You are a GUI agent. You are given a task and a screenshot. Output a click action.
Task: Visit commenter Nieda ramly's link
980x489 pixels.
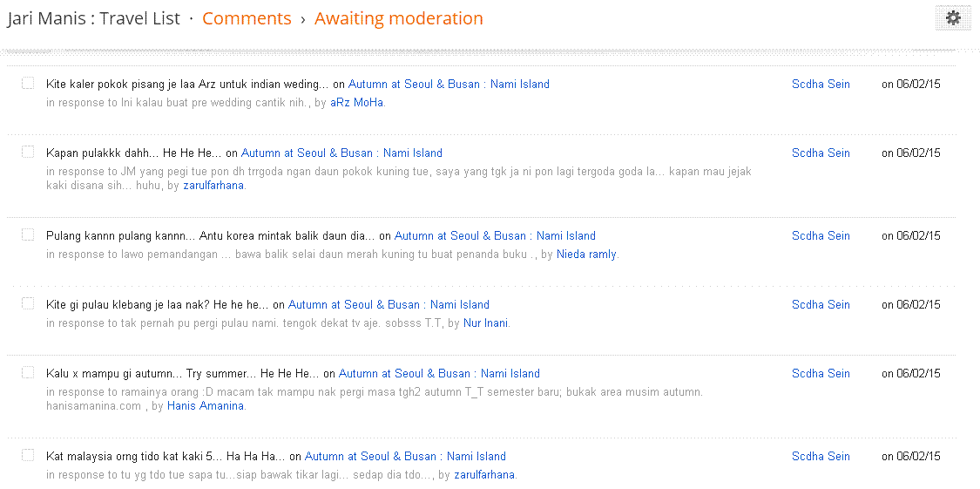[586, 255]
